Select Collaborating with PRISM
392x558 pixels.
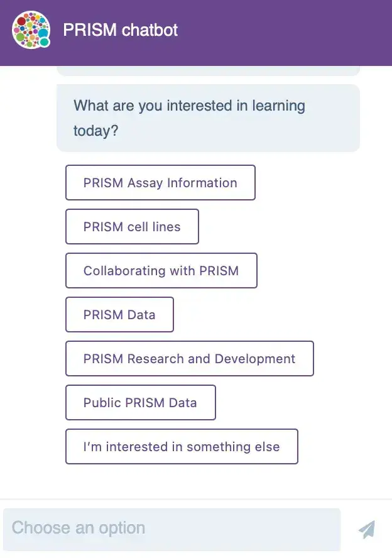[161, 270]
